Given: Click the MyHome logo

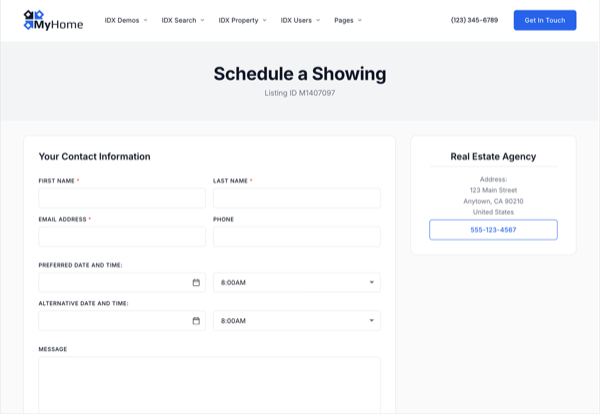Looking at the screenshot, I should point(53,20).
